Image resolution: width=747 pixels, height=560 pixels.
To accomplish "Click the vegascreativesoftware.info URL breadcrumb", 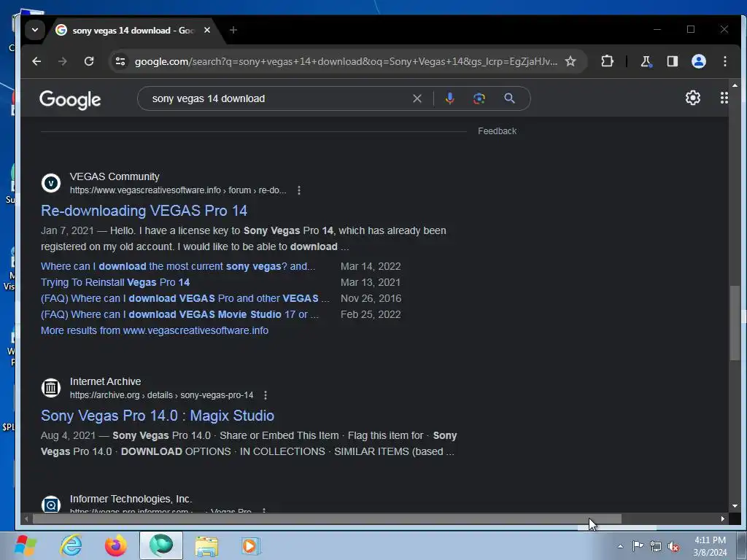I will pos(178,190).
